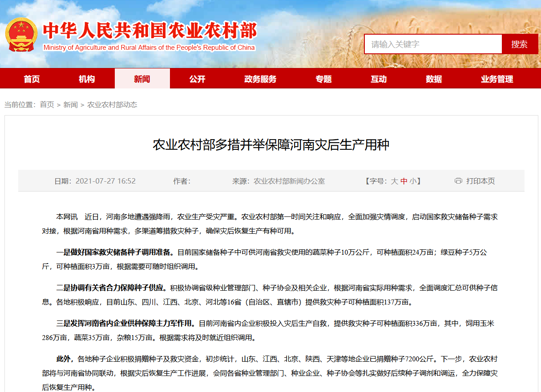Click the site title 中华人民共和国农业农村部

150,31
